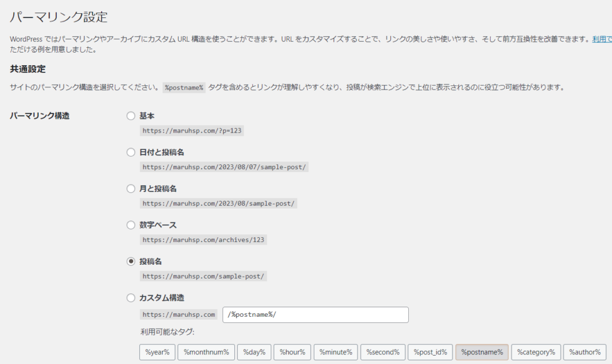The height and width of the screenshot is (364, 612).
Task: Click the 投稿名 label text
Action: click(150, 261)
